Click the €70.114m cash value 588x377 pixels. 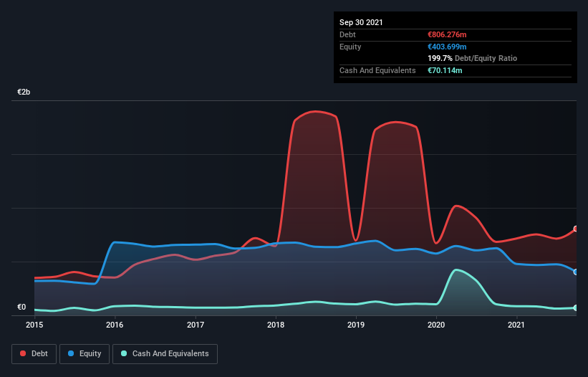point(445,70)
